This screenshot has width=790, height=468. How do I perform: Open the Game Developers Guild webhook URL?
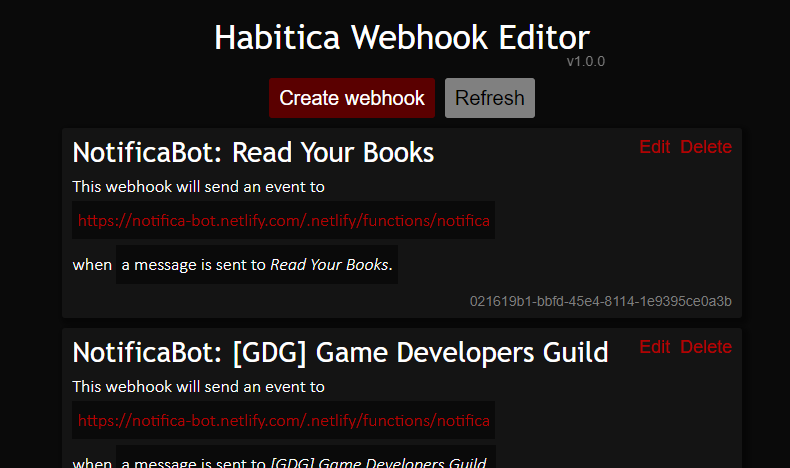click(284, 421)
